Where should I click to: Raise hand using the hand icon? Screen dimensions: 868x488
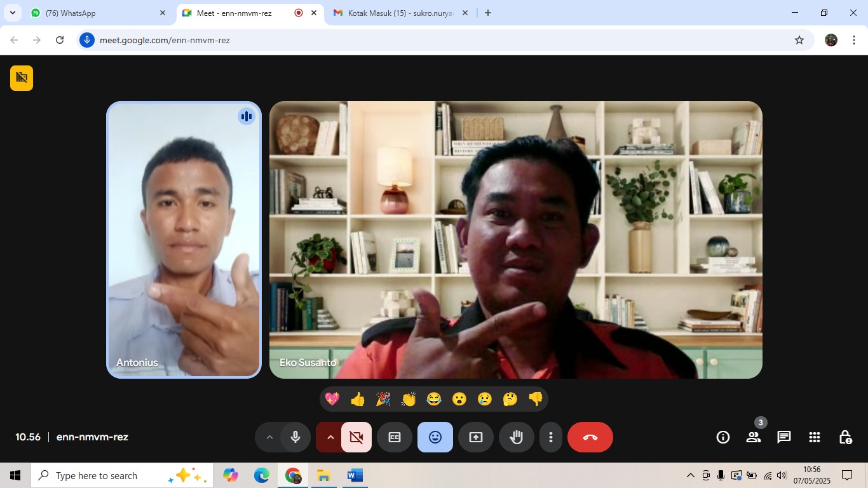coord(516,437)
